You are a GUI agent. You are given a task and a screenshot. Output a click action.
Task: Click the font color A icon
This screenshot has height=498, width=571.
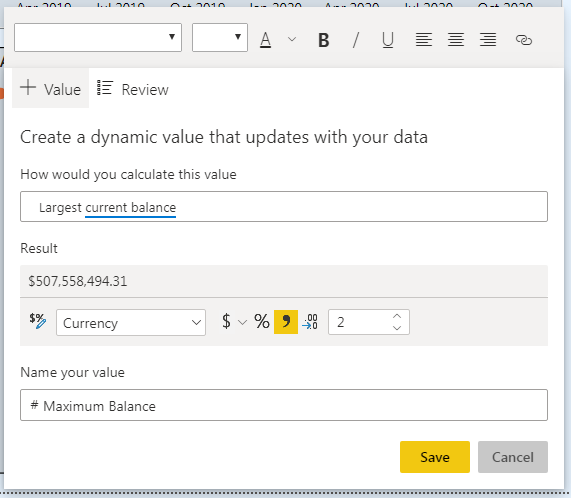click(x=265, y=39)
